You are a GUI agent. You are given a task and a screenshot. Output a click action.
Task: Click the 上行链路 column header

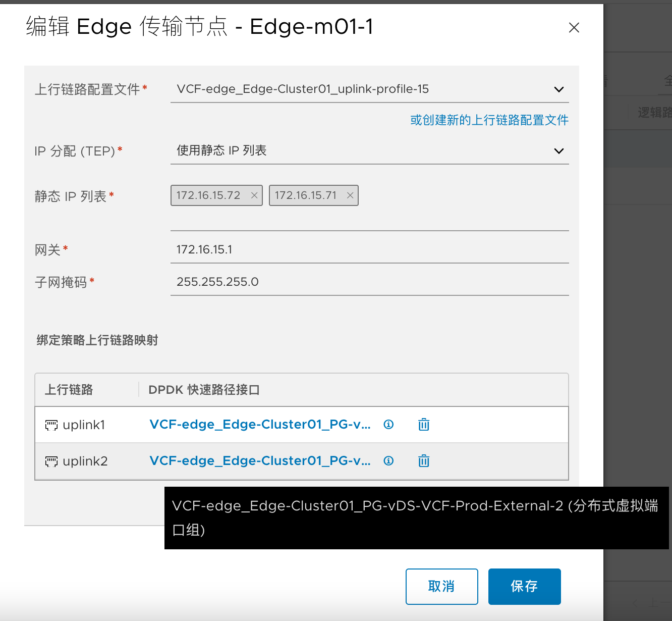(x=69, y=390)
